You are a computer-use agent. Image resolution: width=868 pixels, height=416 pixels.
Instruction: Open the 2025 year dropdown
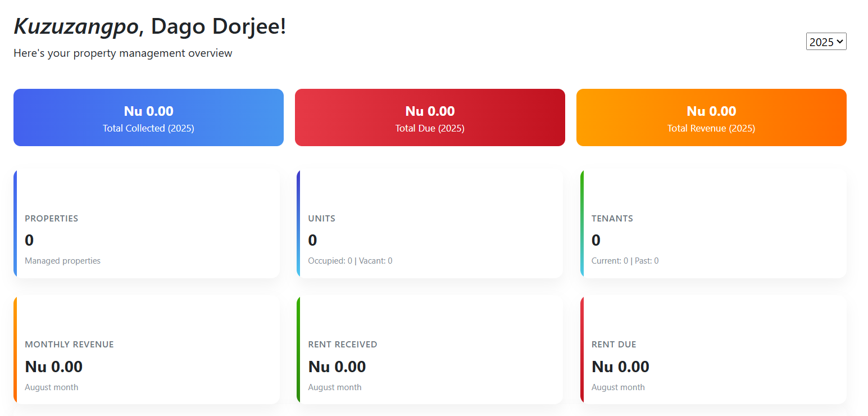[826, 42]
